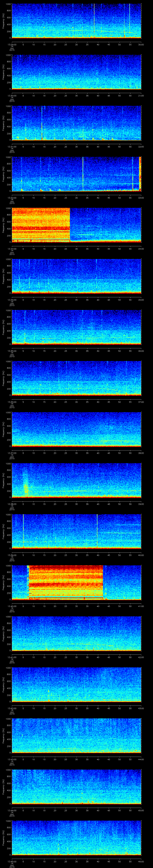Click the 13:44:00 start time label

coord(12,810)
